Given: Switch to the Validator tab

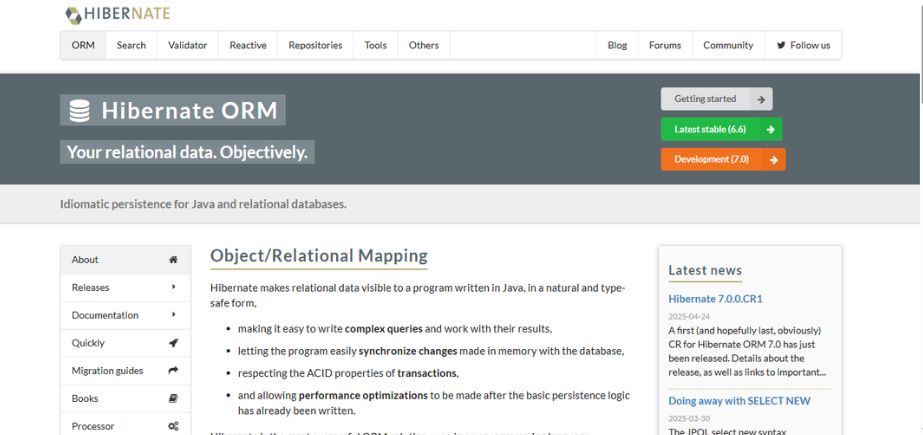Looking at the screenshot, I should pos(187,45).
